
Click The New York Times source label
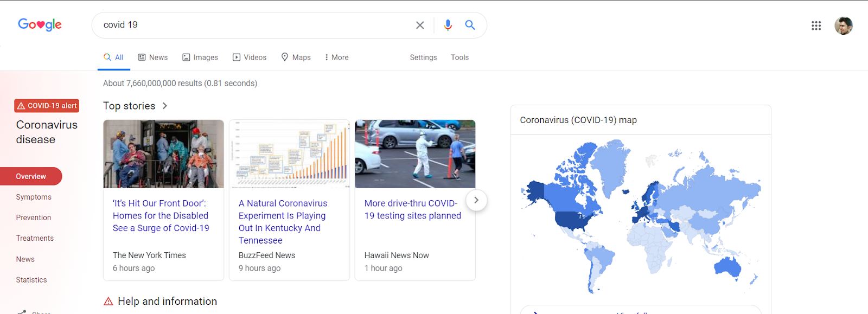(x=149, y=255)
